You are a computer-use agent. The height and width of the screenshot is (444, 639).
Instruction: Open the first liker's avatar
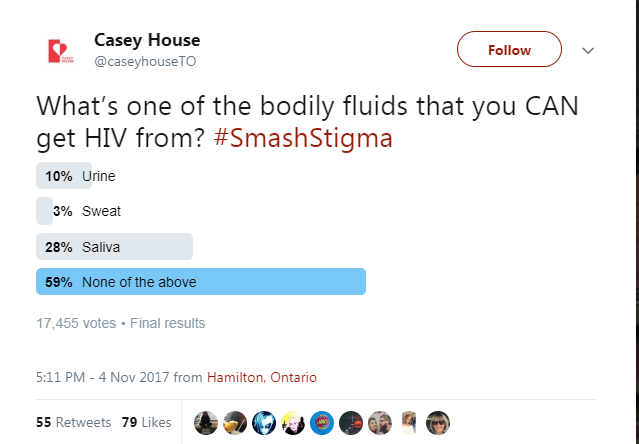coord(206,422)
